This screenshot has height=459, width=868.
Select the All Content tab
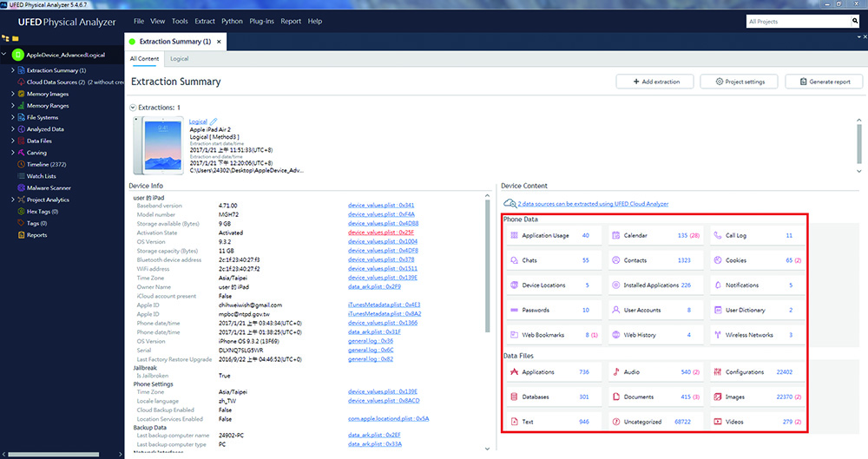pyautogui.click(x=144, y=59)
